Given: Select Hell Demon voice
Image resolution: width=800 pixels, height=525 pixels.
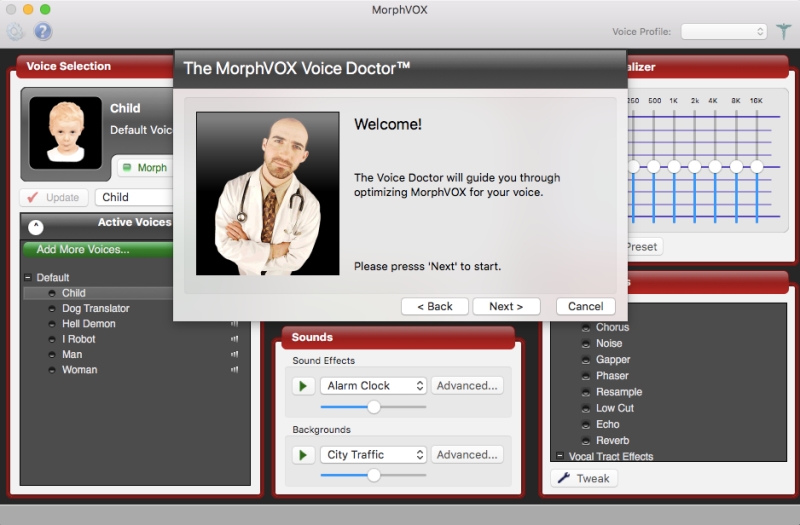Looking at the screenshot, I should 88,323.
